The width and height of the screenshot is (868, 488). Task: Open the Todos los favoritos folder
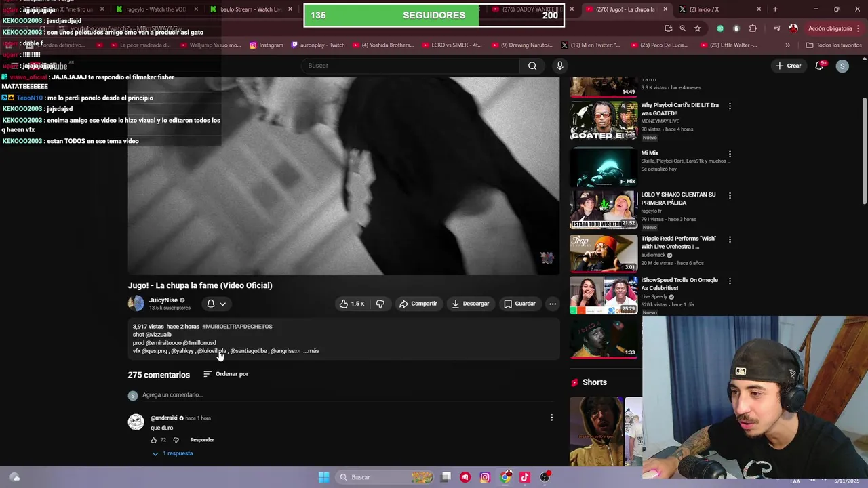pos(833,45)
